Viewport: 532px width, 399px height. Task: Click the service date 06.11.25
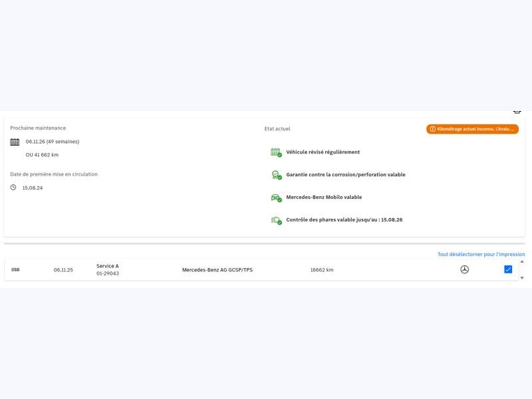pyautogui.click(x=63, y=270)
